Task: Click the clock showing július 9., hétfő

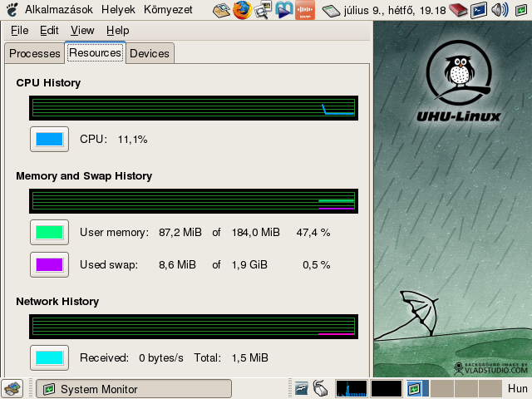Action: click(395, 11)
